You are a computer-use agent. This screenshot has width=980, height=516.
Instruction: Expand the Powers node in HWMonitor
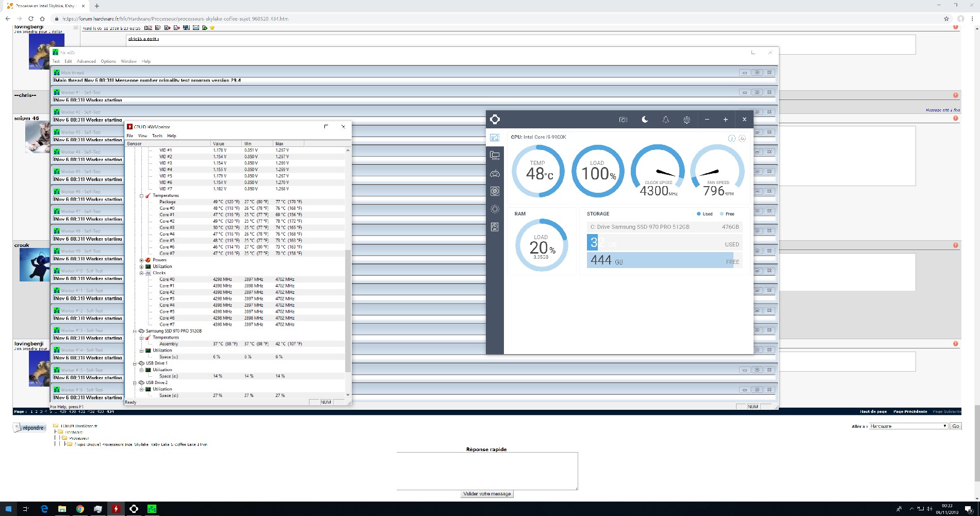pos(141,260)
